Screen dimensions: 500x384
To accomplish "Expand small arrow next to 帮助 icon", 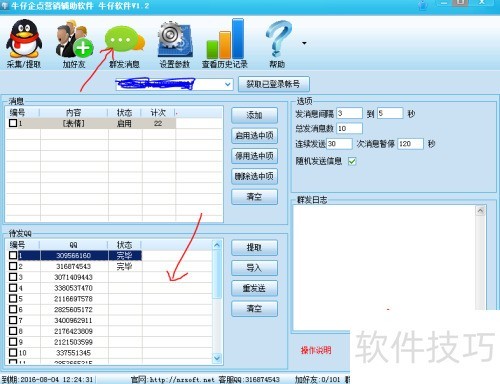I will point(304,43).
